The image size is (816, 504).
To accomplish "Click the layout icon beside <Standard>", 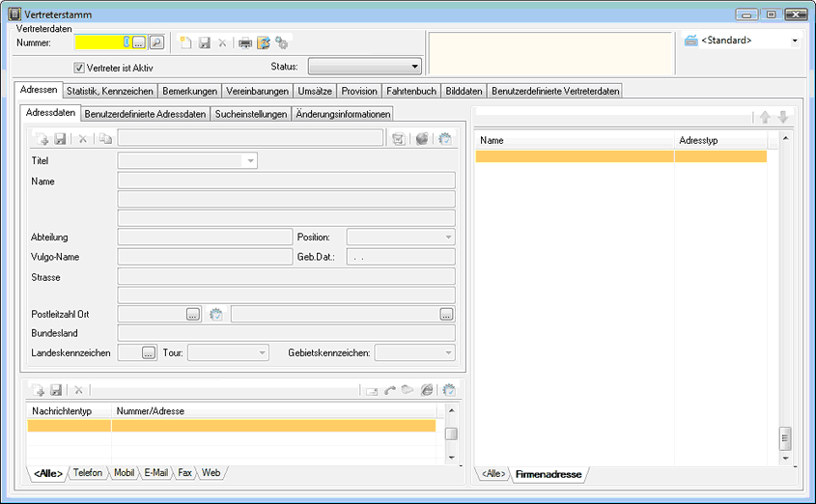I will pyautogui.click(x=691, y=40).
